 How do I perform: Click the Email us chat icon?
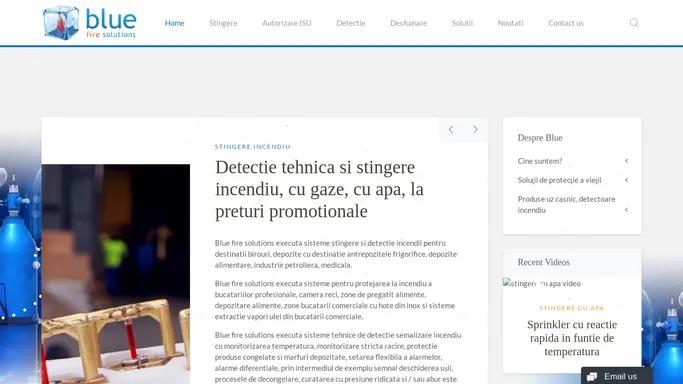[x=592, y=377]
